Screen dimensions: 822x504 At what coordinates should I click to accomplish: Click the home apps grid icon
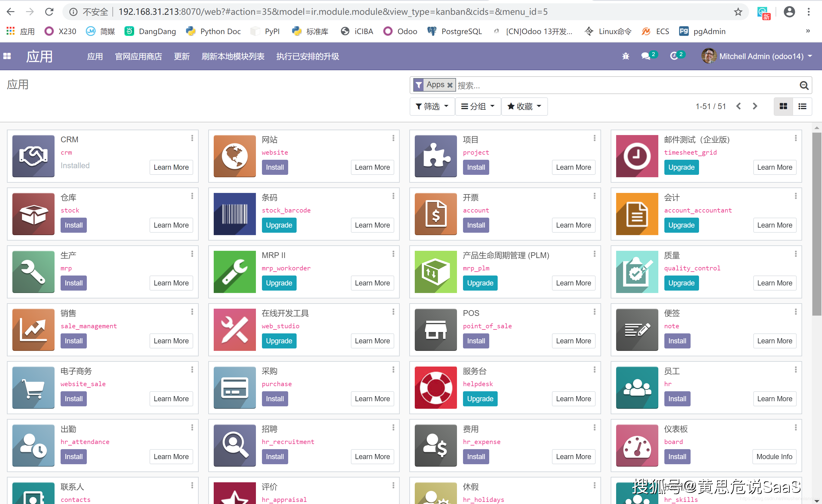7,56
